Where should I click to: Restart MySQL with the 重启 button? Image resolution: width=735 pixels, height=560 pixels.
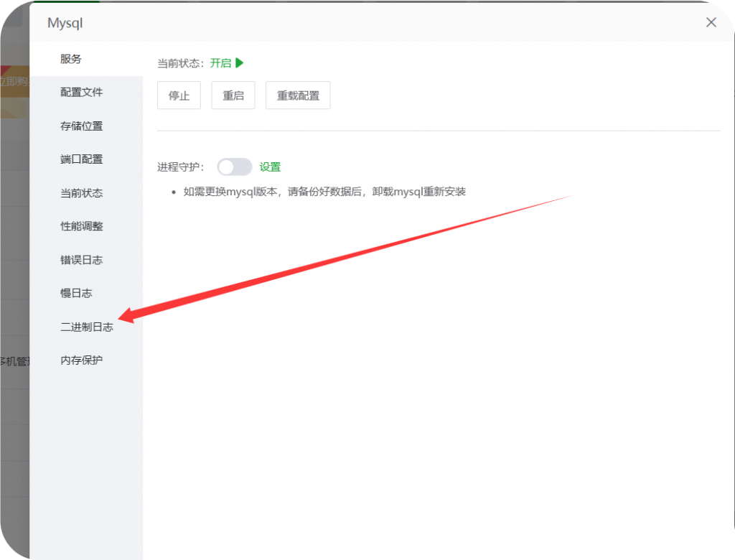point(232,95)
